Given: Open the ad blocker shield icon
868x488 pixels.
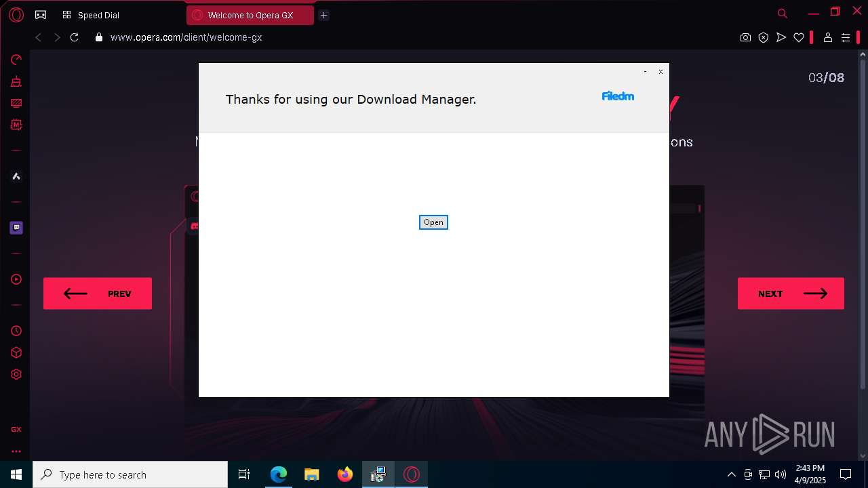Looking at the screenshot, I should (x=764, y=38).
